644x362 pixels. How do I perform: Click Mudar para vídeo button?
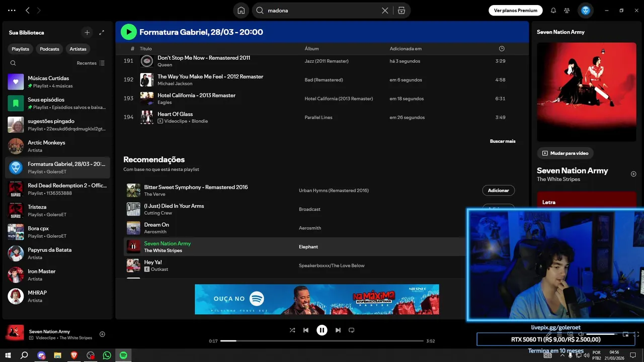(566, 153)
